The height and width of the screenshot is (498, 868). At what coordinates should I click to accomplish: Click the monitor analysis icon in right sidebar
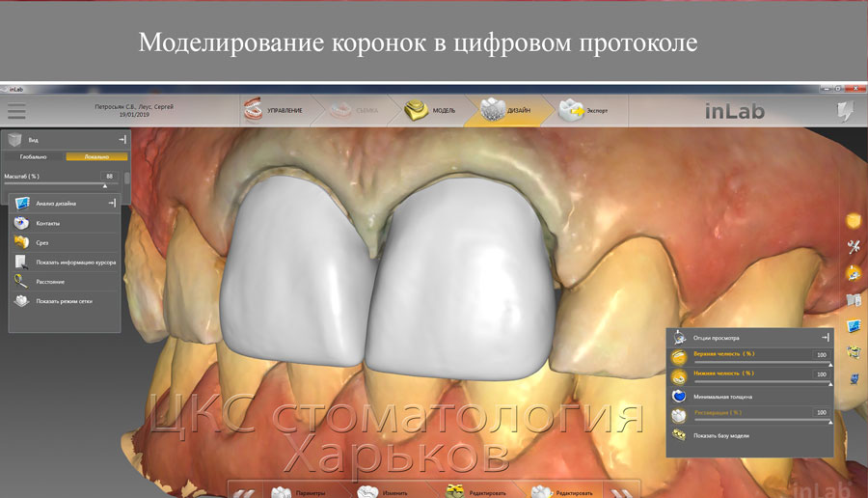coord(854,326)
